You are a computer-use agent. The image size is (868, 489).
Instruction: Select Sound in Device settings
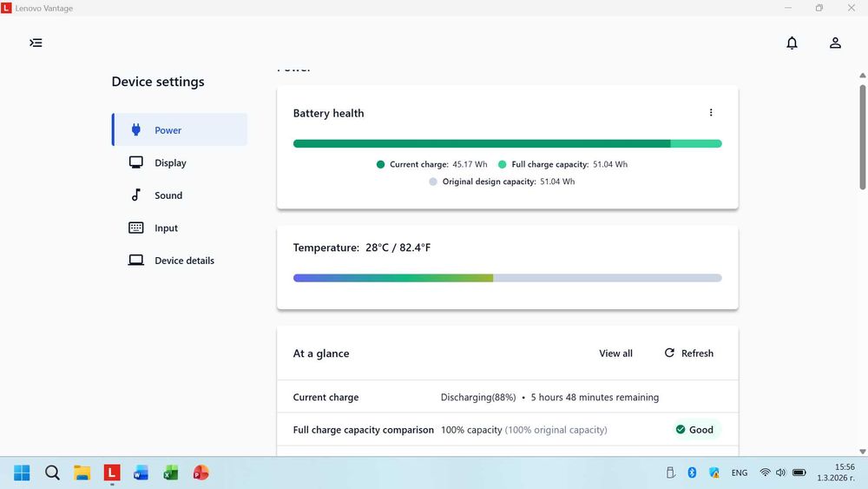coord(180,195)
